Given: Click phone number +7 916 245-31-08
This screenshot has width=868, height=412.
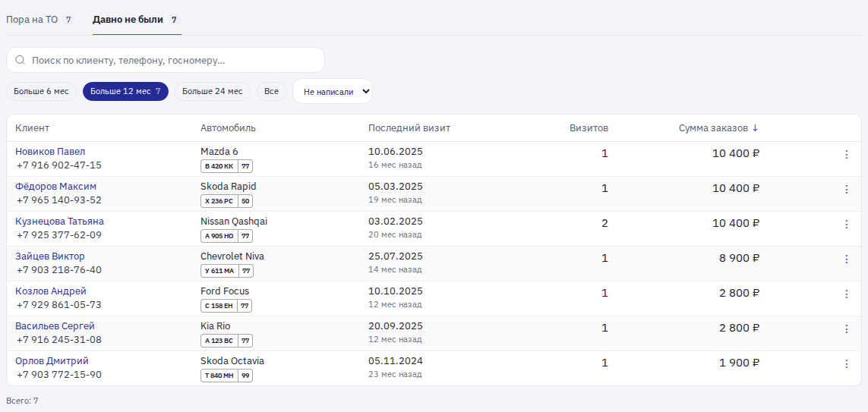Looking at the screenshot, I should (x=59, y=340).
